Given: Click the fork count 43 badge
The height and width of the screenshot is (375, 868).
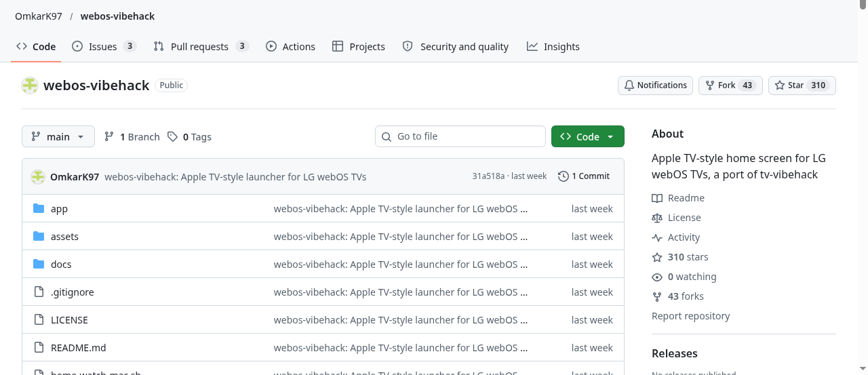Looking at the screenshot, I should (747, 85).
